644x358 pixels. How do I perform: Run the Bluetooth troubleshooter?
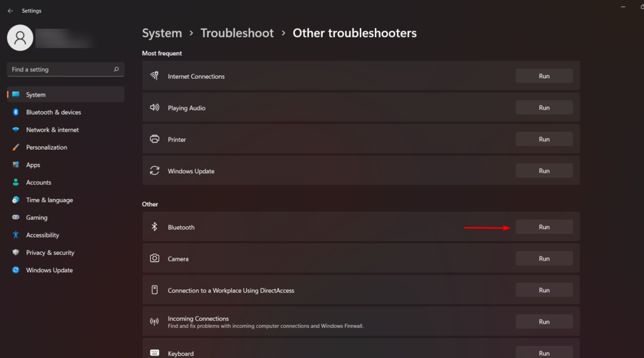tap(545, 227)
